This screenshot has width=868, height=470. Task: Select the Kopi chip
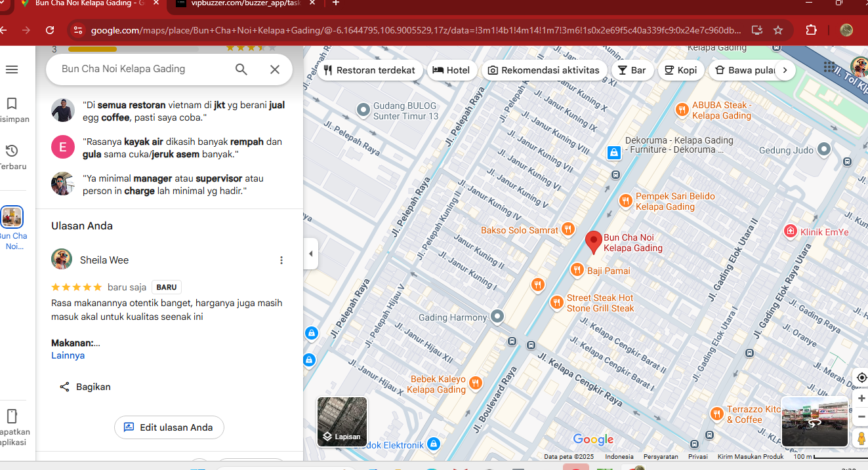[681, 70]
